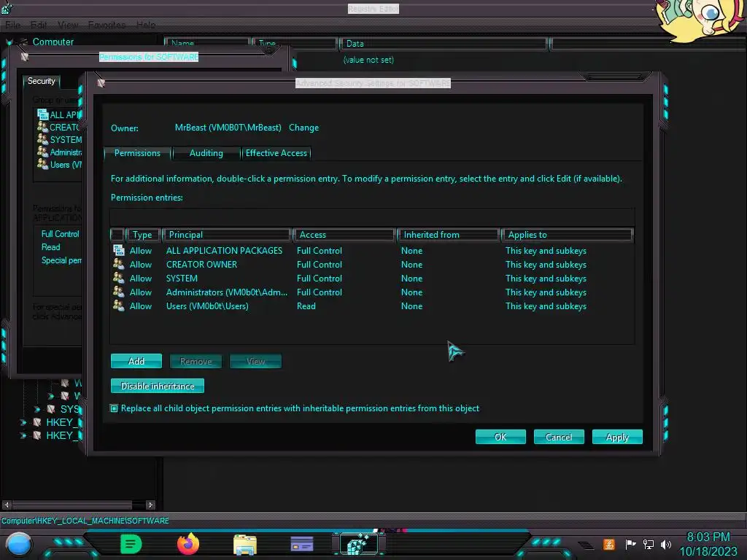The image size is (747, 560).
Task: Click the View button beside Remove
Action: (255, 361)
